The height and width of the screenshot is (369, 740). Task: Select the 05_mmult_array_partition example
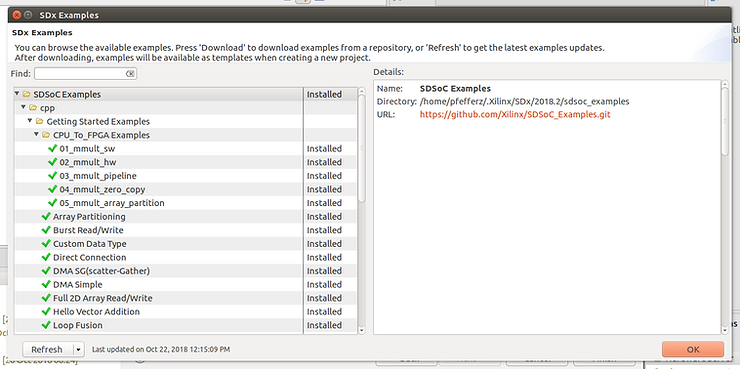112,203
